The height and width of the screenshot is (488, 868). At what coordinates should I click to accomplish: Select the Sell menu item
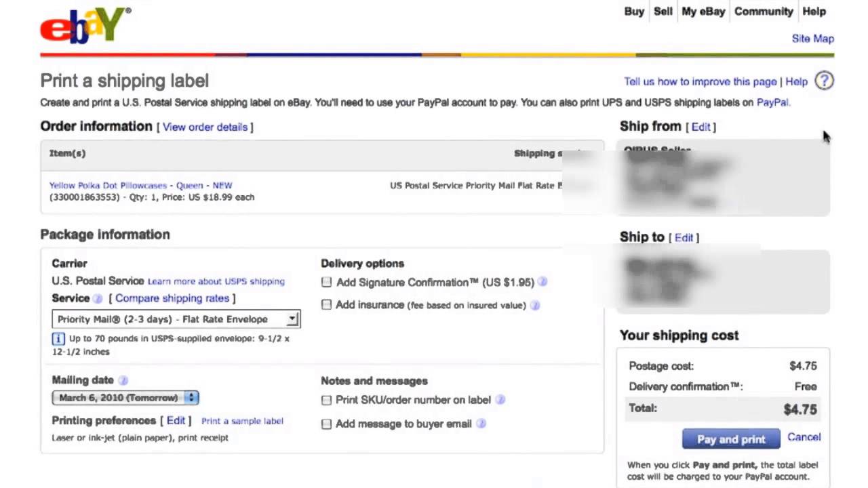pos(663,12)
